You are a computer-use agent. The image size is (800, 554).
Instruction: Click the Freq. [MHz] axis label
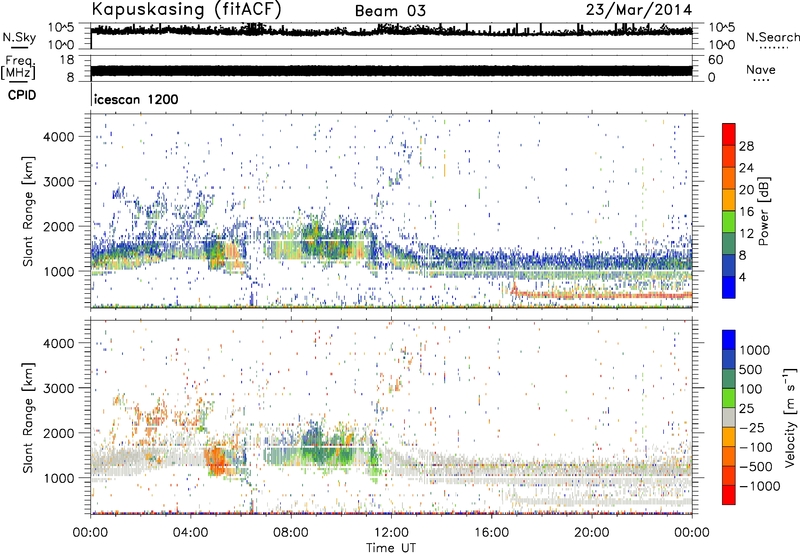pyautogui.click(x=19, y=67)
